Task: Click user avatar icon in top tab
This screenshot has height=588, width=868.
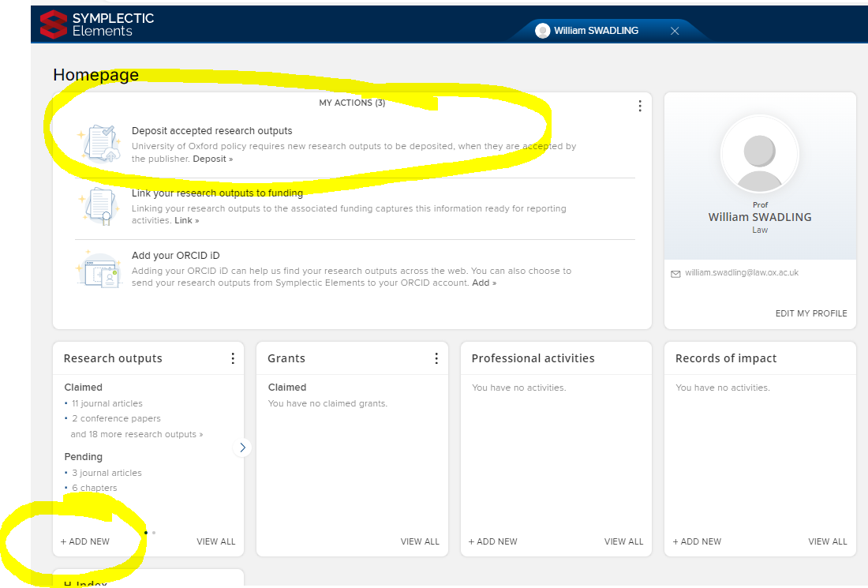Action: 542,31
